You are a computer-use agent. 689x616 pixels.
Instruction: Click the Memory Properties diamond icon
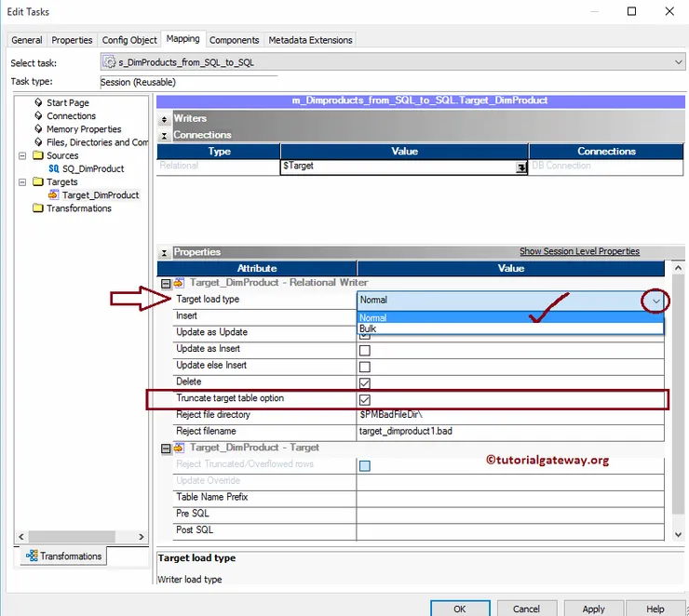(x=39, y=128)
